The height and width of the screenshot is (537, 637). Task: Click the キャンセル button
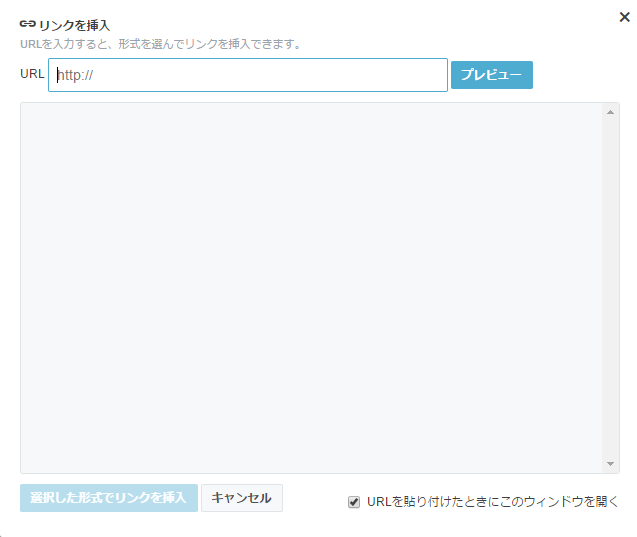tap(242, 498)
